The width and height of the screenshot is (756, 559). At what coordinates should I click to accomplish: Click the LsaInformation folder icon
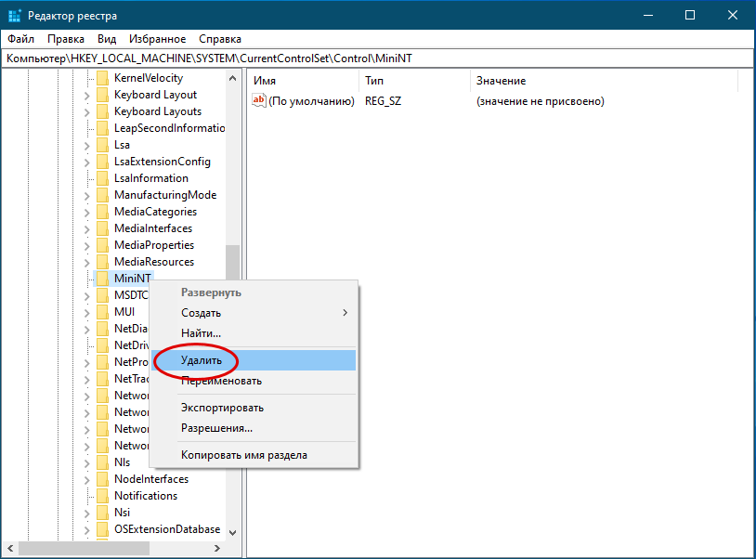[102, 178]
